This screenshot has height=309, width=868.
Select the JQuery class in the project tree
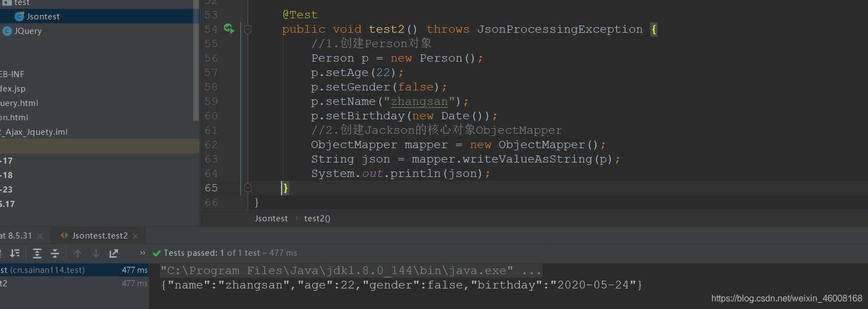tap(28, 31)
